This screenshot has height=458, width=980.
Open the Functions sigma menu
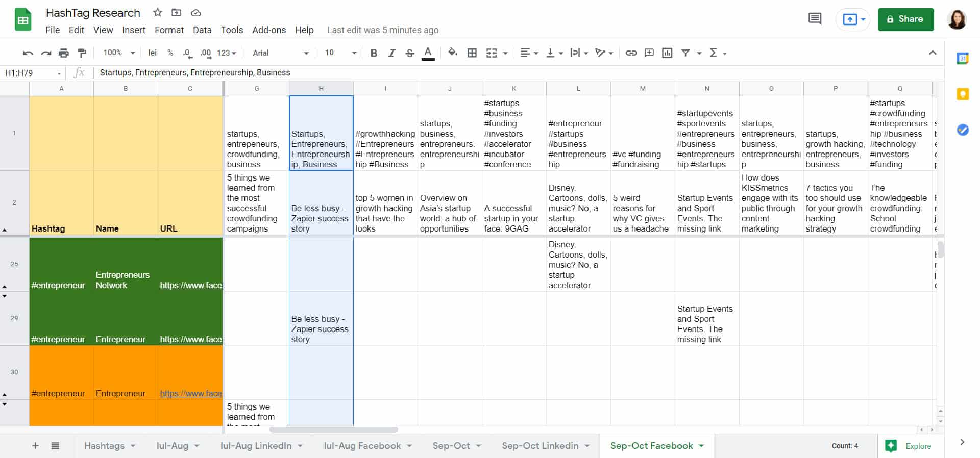point(718,53)
